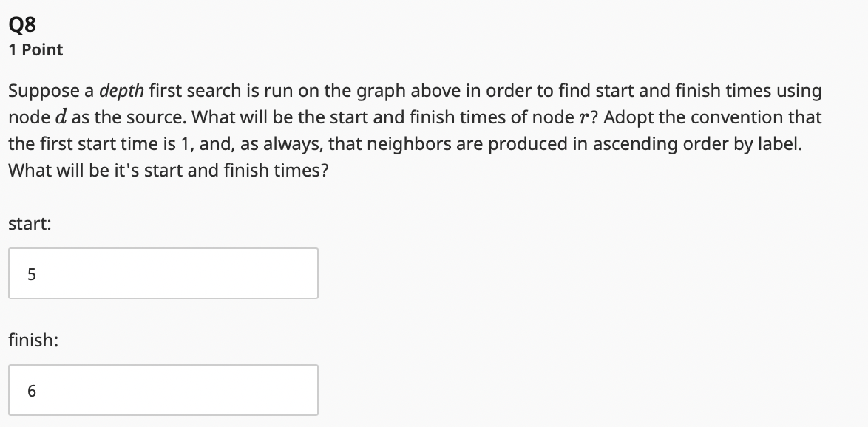Click the first line of the question text

(414, 90)
